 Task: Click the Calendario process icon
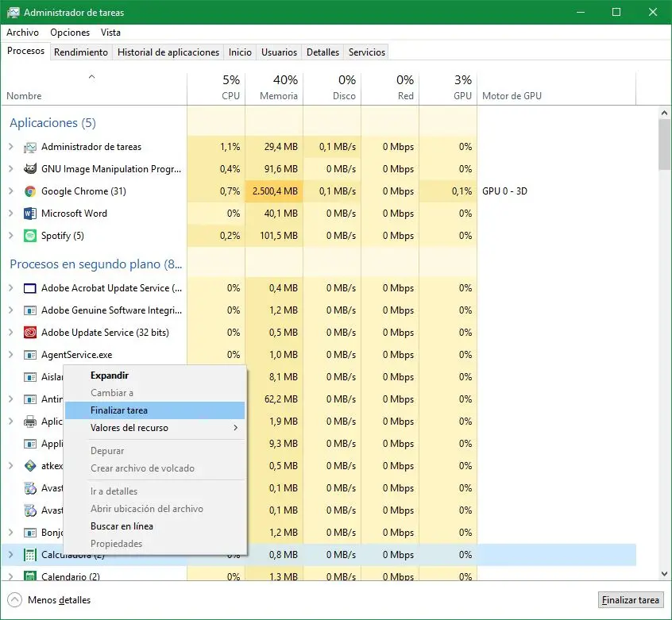30,577
